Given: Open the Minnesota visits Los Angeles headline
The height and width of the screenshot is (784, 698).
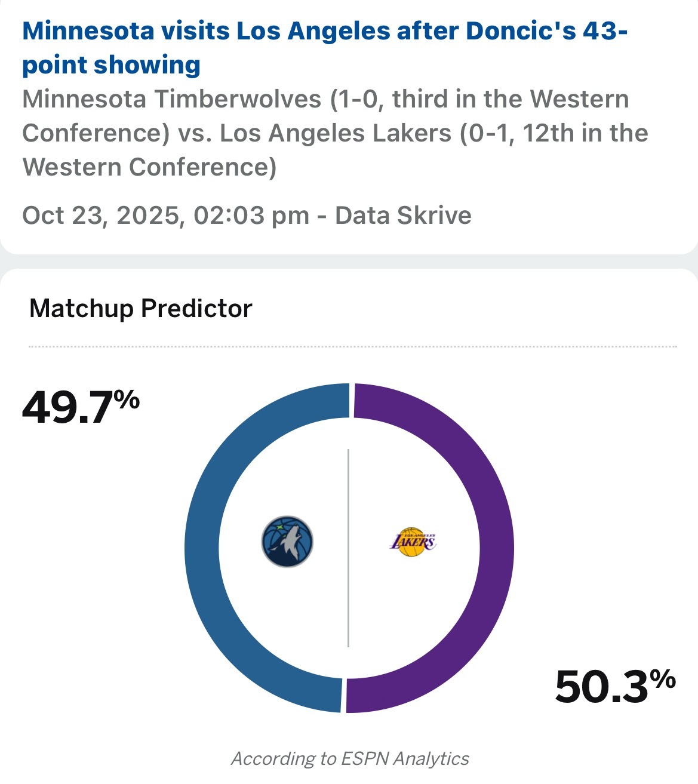Looking at the screenshot, I should (x=324, y=48).
